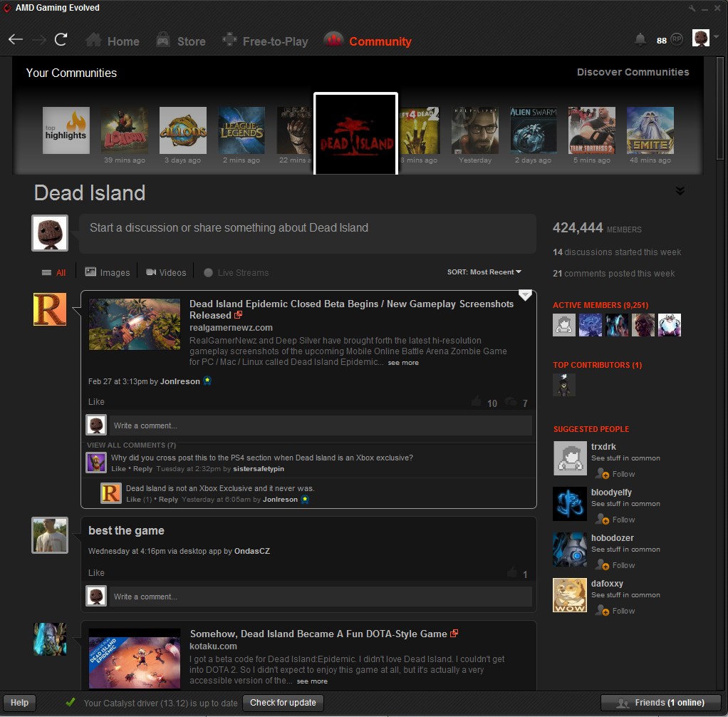The image size is (728, 717).
Task: Select the Loadout community tile
Action: click(125, 130)
